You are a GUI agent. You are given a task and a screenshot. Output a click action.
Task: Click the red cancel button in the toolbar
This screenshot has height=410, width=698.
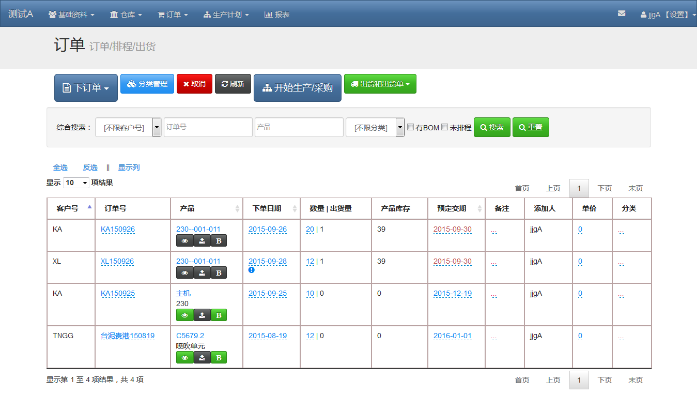pos(194,85)
